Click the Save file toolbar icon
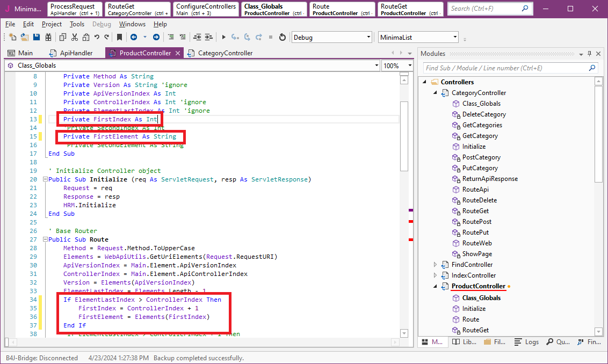 [37, 37]
